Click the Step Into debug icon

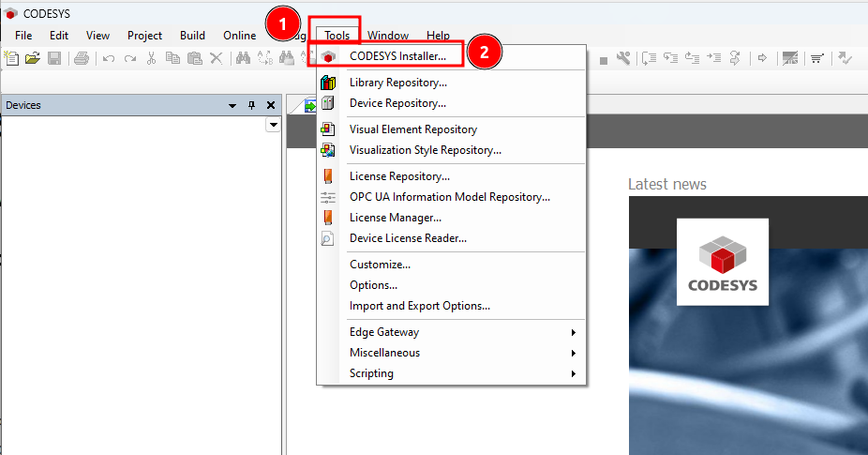coord(671,57)
